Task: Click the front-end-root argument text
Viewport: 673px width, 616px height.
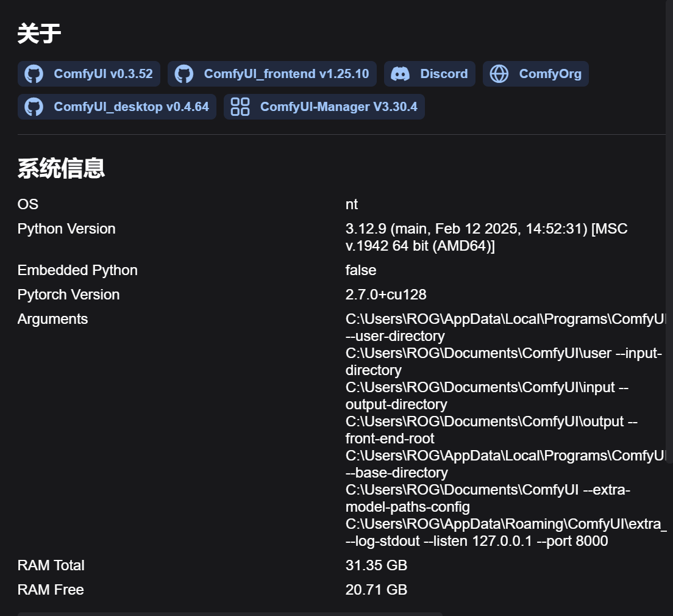Action: pos(390,439)
